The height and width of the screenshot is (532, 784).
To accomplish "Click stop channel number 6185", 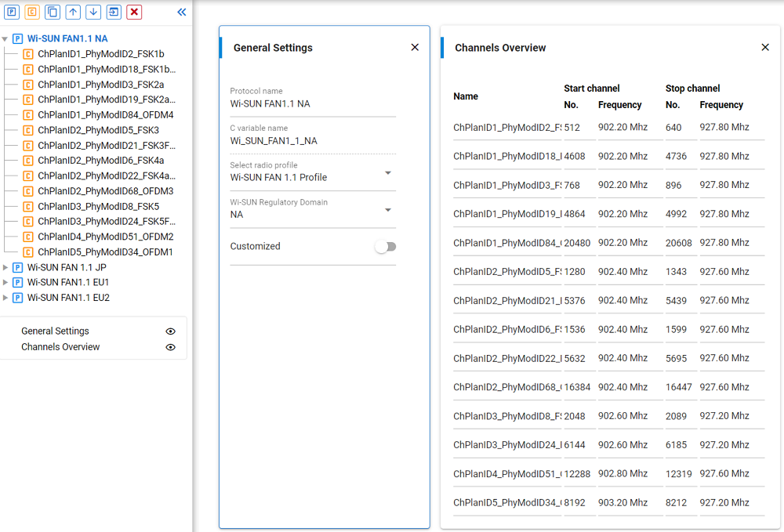I will [676, 445].
